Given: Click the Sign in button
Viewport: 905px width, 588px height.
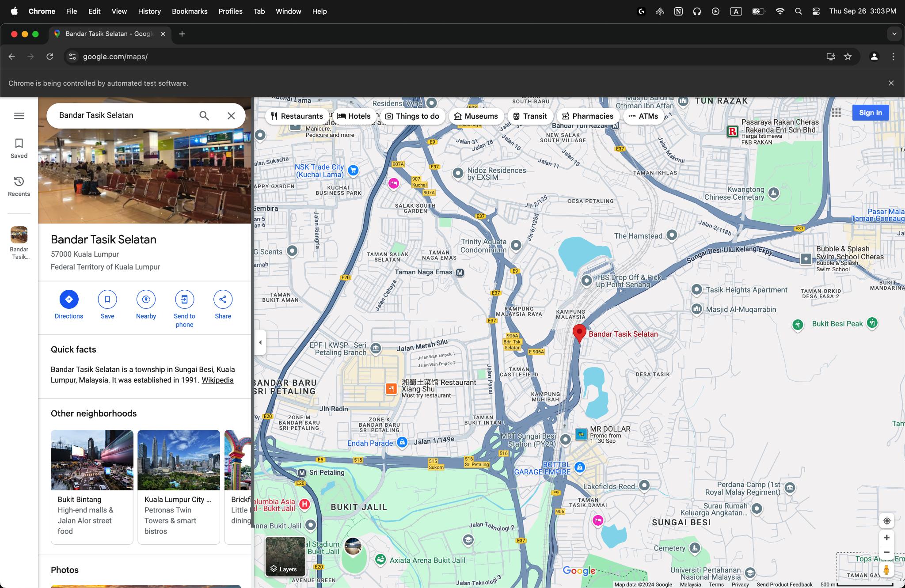Looking at the screenshot, I should (871, 113).
